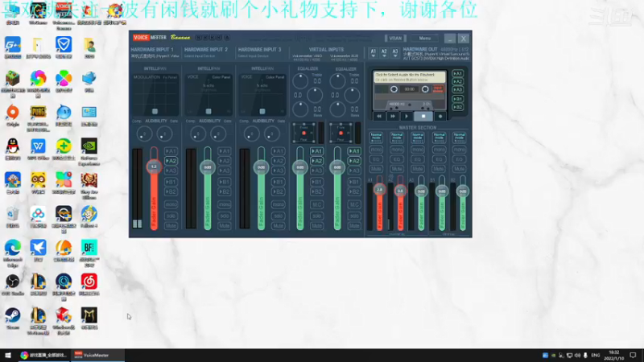The width and height of the screenshot is (644, 362).
Task: Open notification center in taskbar
Action: 633,356
